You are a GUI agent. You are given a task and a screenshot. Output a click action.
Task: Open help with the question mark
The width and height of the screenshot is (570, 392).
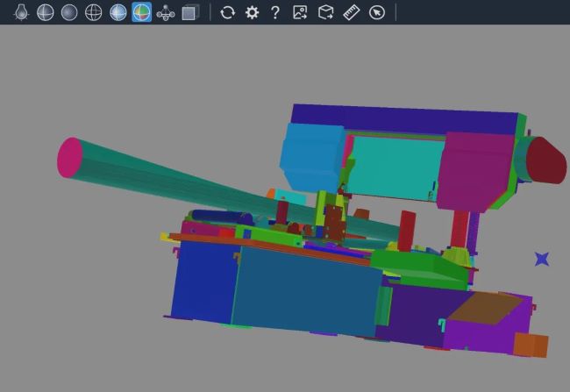[275, 12]
